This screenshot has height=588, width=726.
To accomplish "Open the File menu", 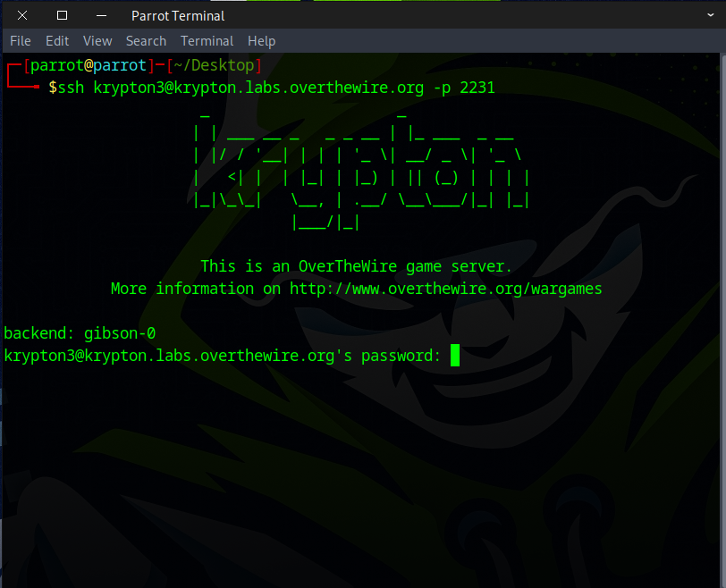I will point(20,41).
